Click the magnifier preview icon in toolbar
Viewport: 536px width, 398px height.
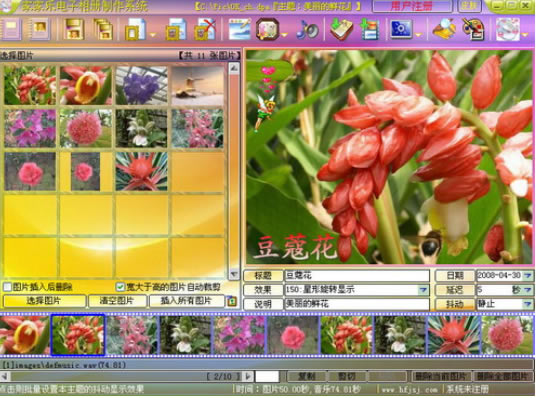pyautogui.click(x=444, y=30)
